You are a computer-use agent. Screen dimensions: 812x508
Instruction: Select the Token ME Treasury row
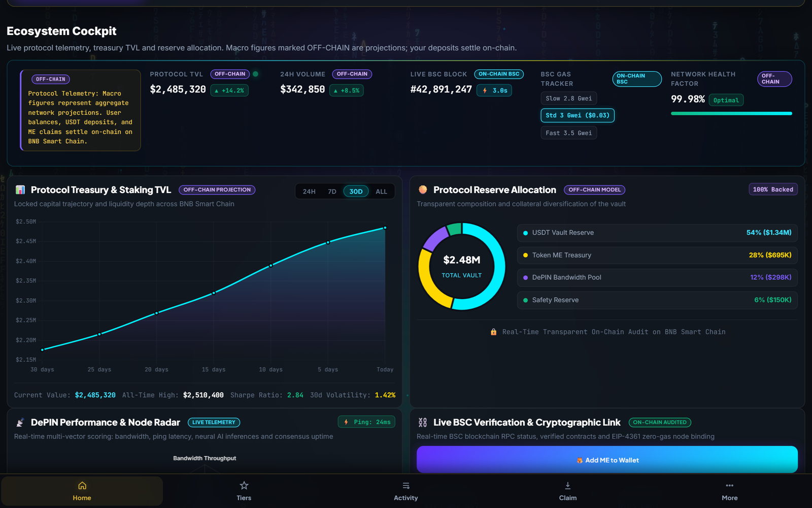click(x=657, y=255)
